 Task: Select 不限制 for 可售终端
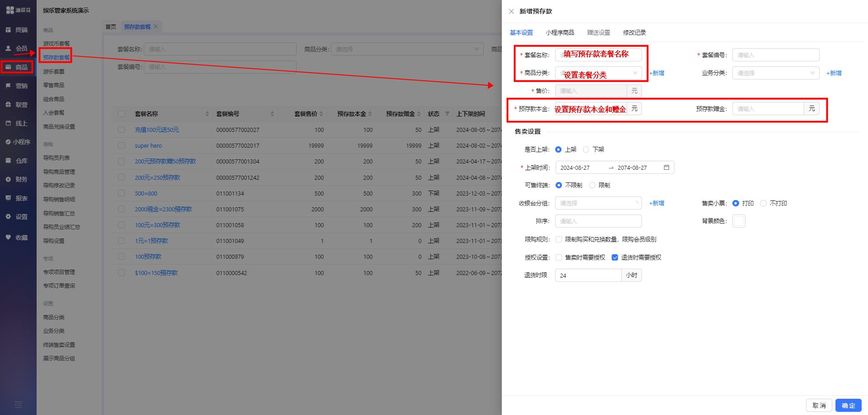point(558,185)
